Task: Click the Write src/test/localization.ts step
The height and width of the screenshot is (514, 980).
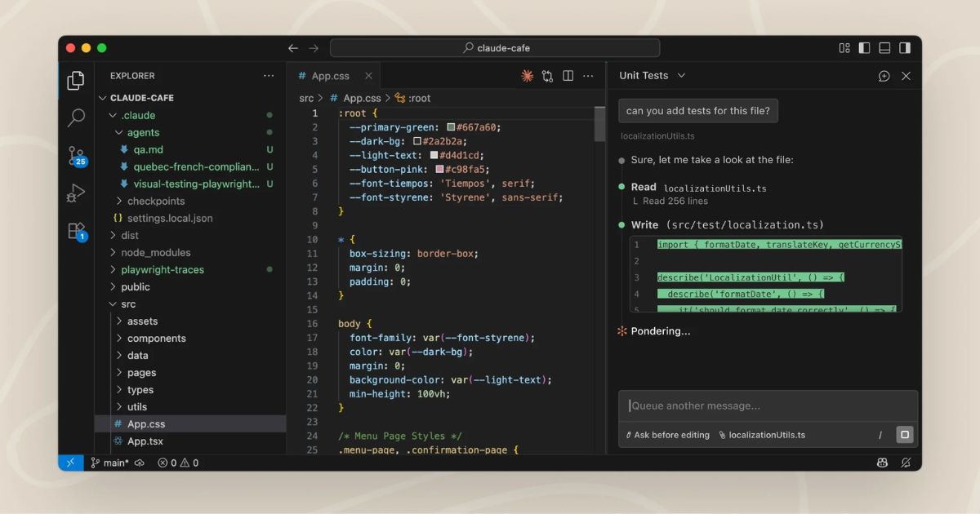Action: click(728, 224)
